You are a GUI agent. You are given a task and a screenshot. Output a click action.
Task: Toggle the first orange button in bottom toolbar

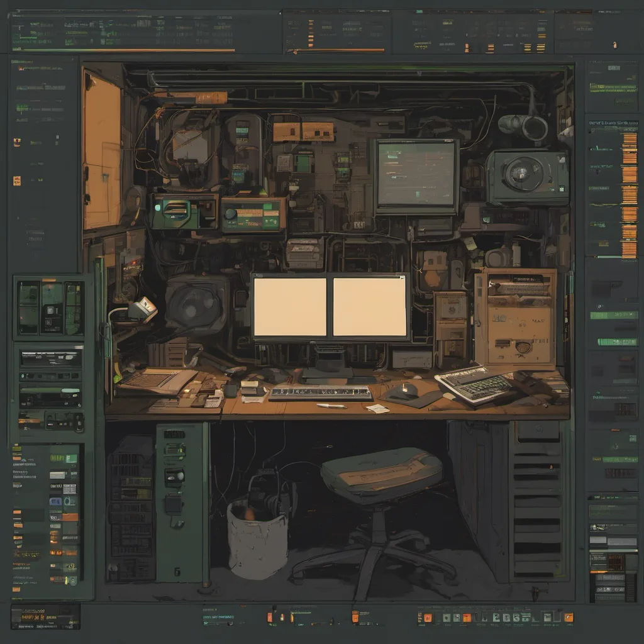[270, 618]
